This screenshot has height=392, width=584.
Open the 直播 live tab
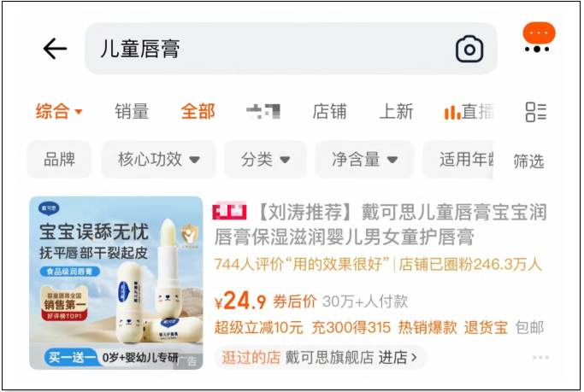pos(469,112)
